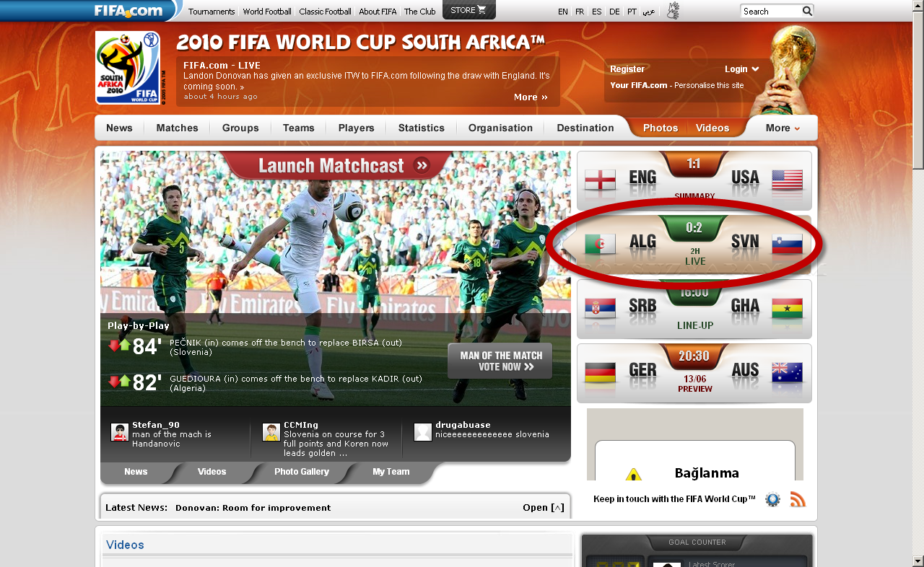Screen dimensions: 924x567
Task: Click CCMIng user avatar
Action: pyautogui.click(x=271, y=432)
